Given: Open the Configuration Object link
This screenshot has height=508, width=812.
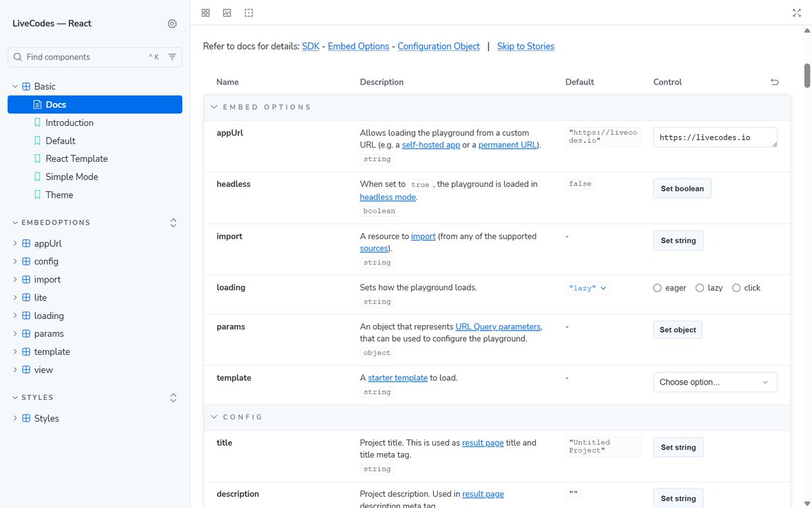Looking at the screenshot, I should click(438, 47).
